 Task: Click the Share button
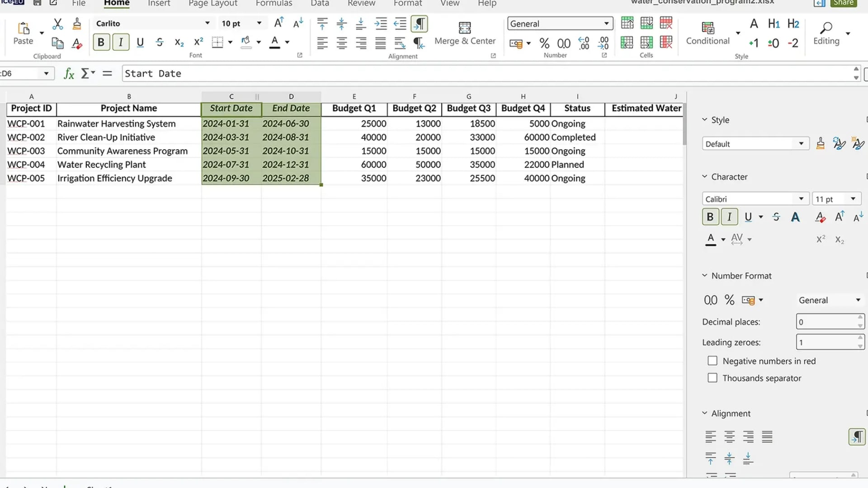click(x=844, y=3)
